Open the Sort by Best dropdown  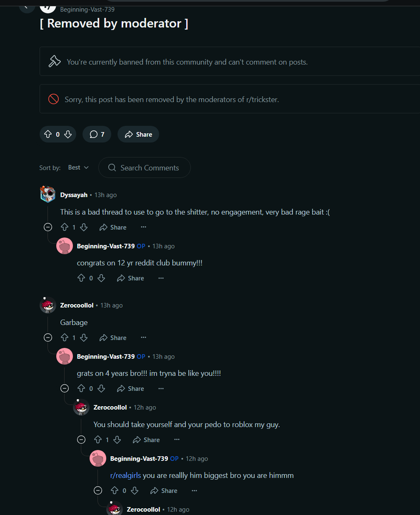(78, 167)
